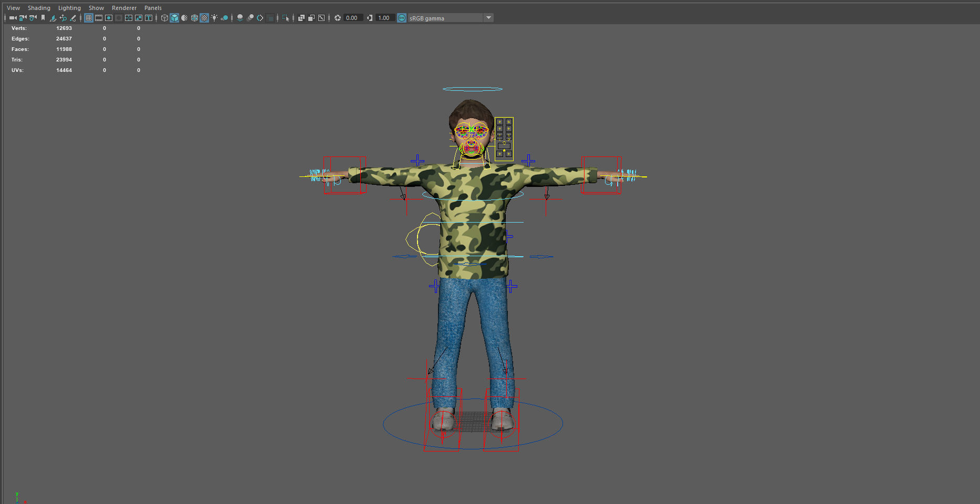Open the Panels menu
Image resolution: width=980 pixels, height=504 pixels.
coord(153,7)
